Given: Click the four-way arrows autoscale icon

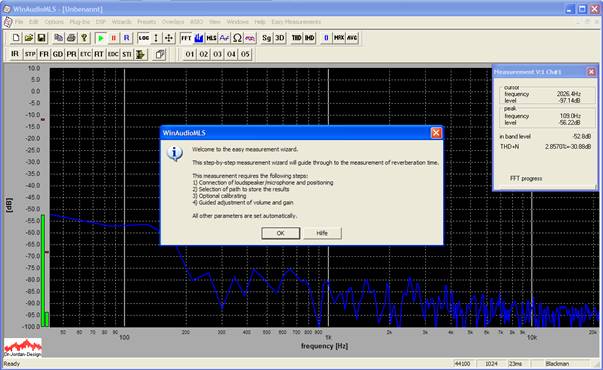Looking at the screenshot, I should pos(168,38).
